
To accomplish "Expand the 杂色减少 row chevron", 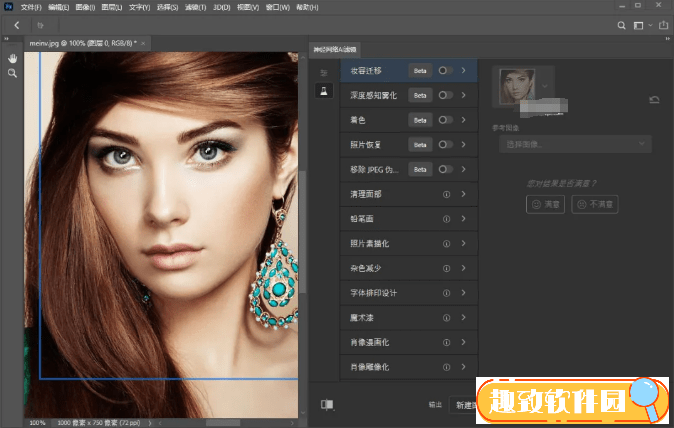I will pos(464,268).
